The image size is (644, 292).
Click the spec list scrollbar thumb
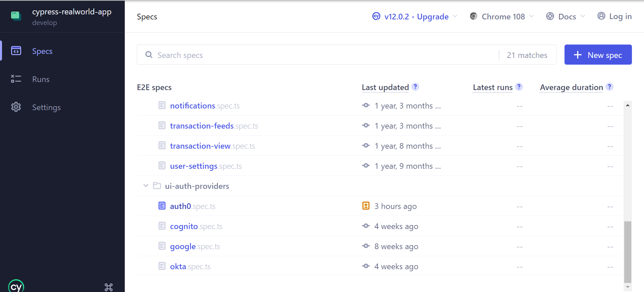coord(628,251)
